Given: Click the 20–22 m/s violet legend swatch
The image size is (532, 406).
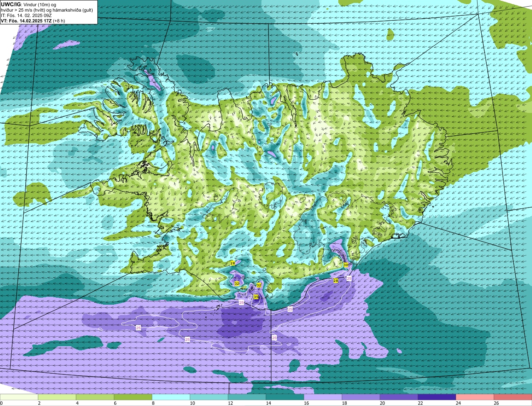Looking at the screenshot, I should tap(399, 397).
